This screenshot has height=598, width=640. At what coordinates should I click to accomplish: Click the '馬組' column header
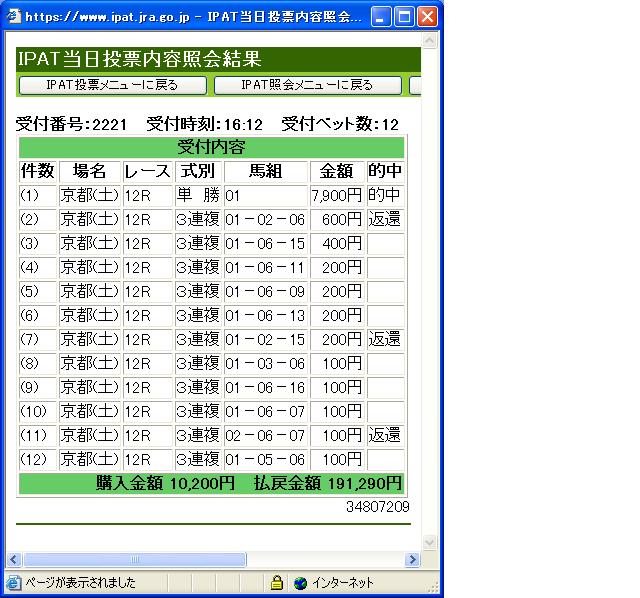point(266,171)
